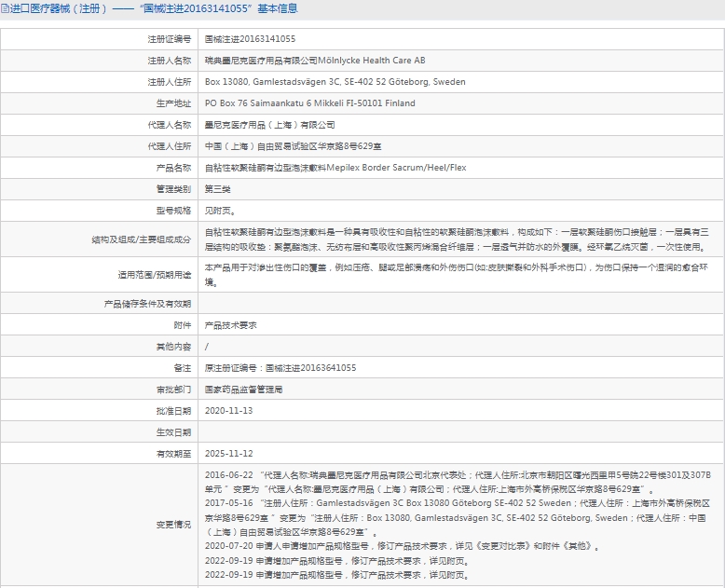Viewport: 725px width, 588px height.
Task: Select registration number value 国械注进20163141055
Action: click(x=250, y=39)
